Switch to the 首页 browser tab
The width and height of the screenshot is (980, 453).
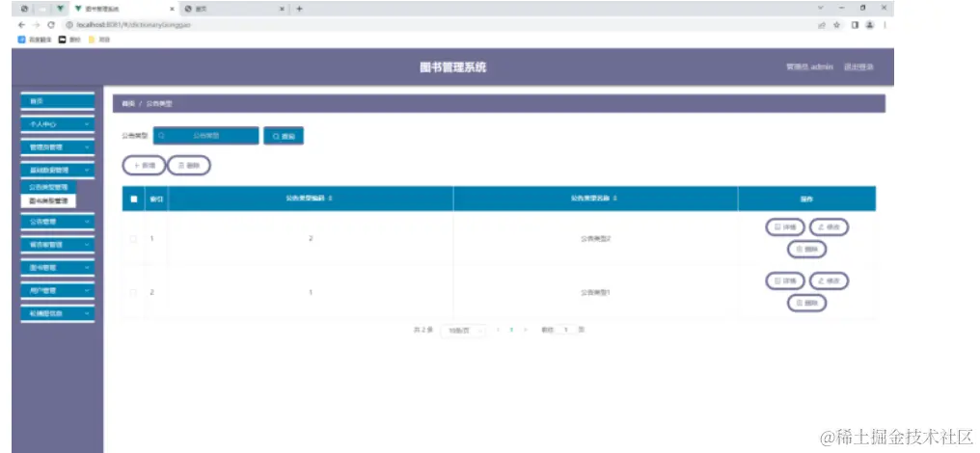[x=233, y=9]
